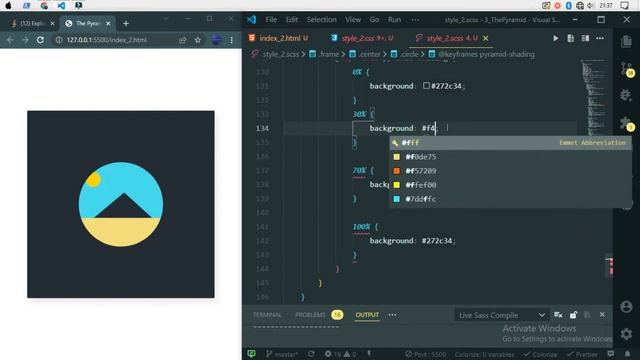This screenshot has width=640, height=360.
Task: Click the master branch in status bar
Action: (x=282, y=354)
